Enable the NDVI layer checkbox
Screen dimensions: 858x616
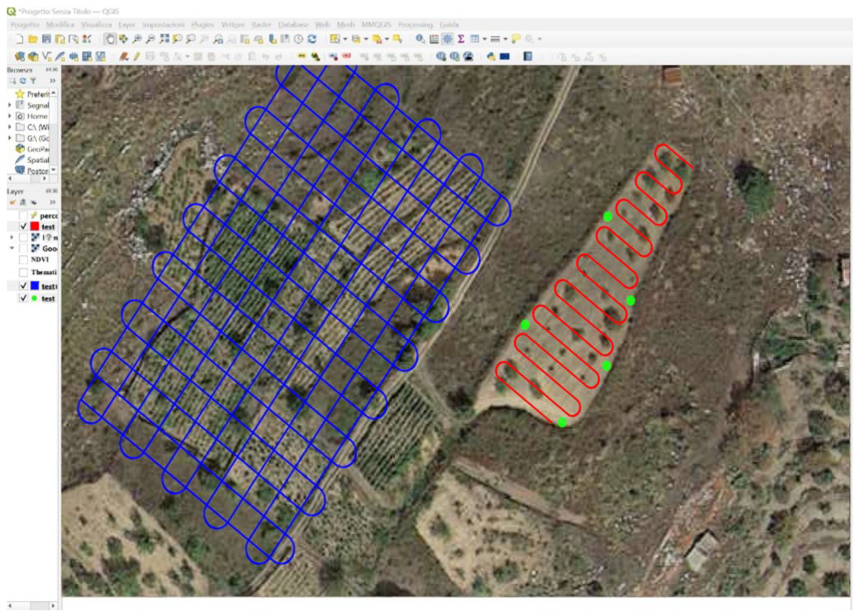(x=23, y=259)
